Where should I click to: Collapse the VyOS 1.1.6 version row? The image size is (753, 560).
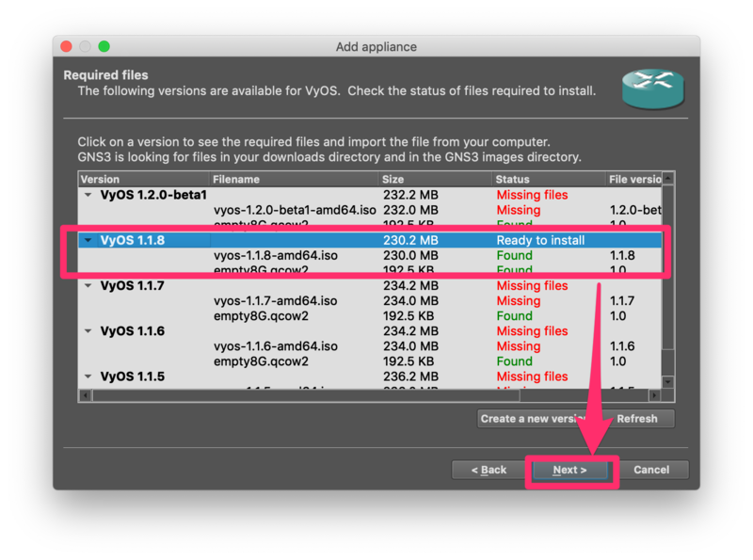click(x=88, y=331)
